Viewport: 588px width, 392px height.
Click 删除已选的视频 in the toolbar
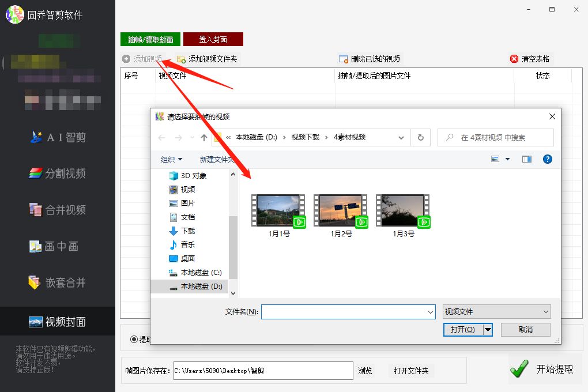click(370, 59)
